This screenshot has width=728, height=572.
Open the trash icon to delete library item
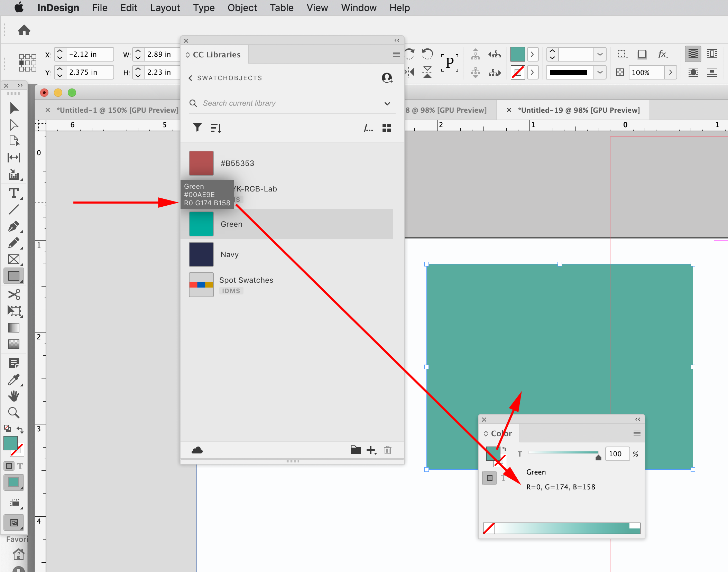pyautogui.click(x=388, y=450)
